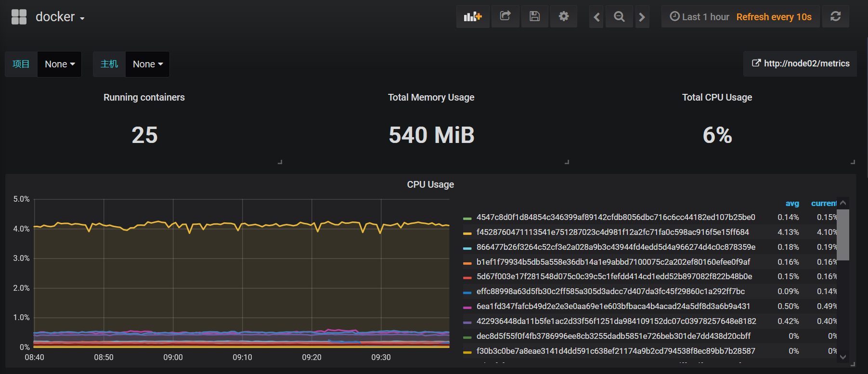This screenshot has height=374, width=868.
Task: Click the green swatch of series 4547c8d0f1d8
Action: 467,219
